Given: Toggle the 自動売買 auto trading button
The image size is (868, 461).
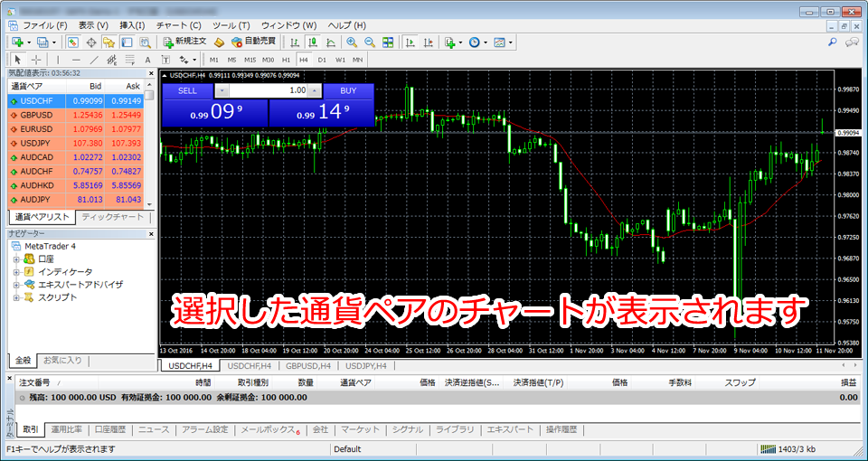Looking at the screenshot, I should (253, 42).
